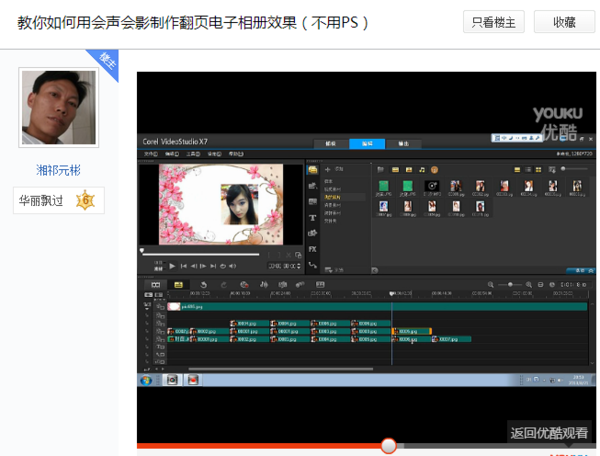Click the video progress bar handle
The width and height of the screenshot is (600, 456).
pyautogui.click(x=388, y=446)
